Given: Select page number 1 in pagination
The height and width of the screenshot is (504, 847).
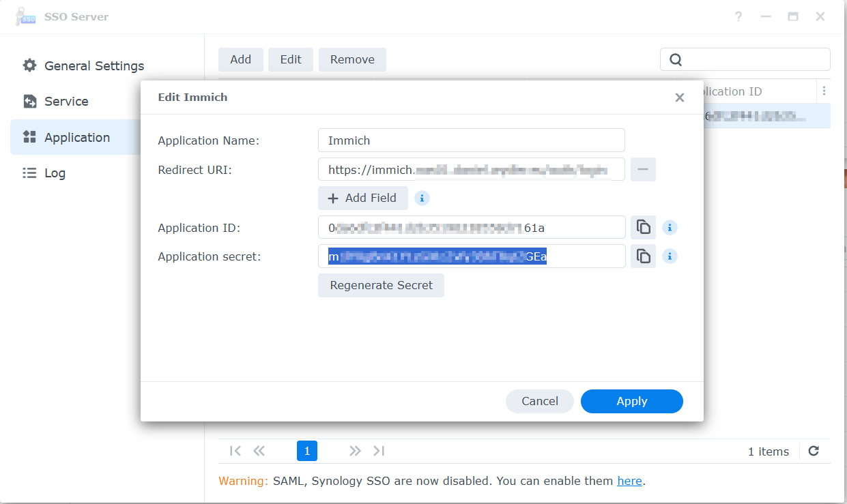Looking at the screenshot, I should pyautogui.click(x=307, y=451).
